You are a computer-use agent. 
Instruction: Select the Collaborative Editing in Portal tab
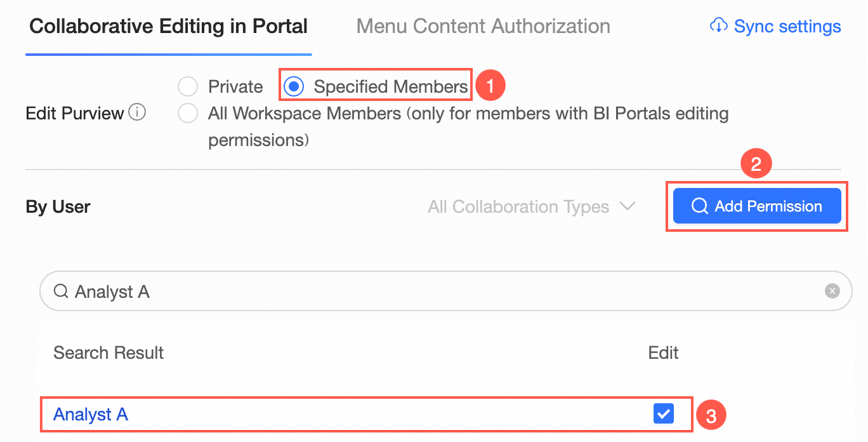[x=168, y=27]
